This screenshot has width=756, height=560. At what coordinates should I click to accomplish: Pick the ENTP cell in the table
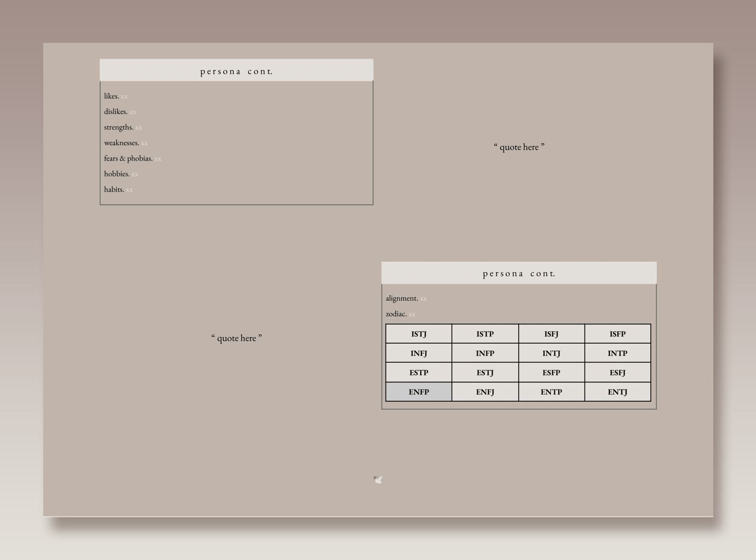(x=551, y=392)
